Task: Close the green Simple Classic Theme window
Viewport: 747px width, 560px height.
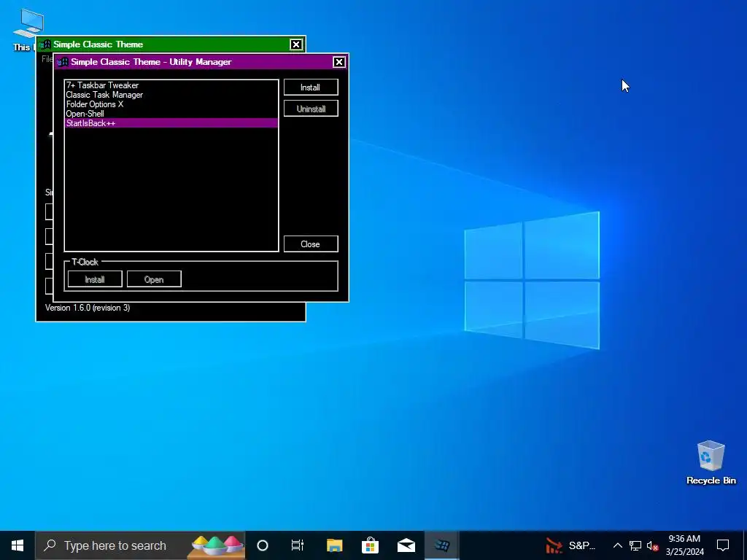Action: 296,44
